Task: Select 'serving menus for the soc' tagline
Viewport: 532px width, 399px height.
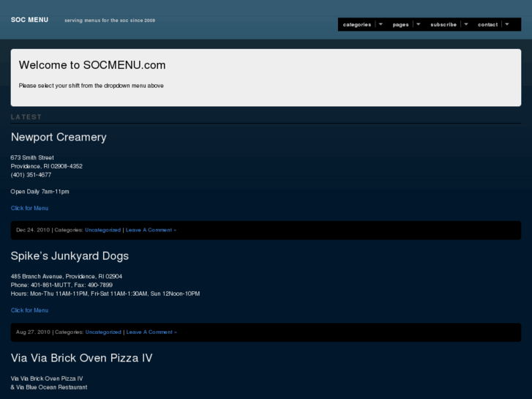Action: (110, 20)
